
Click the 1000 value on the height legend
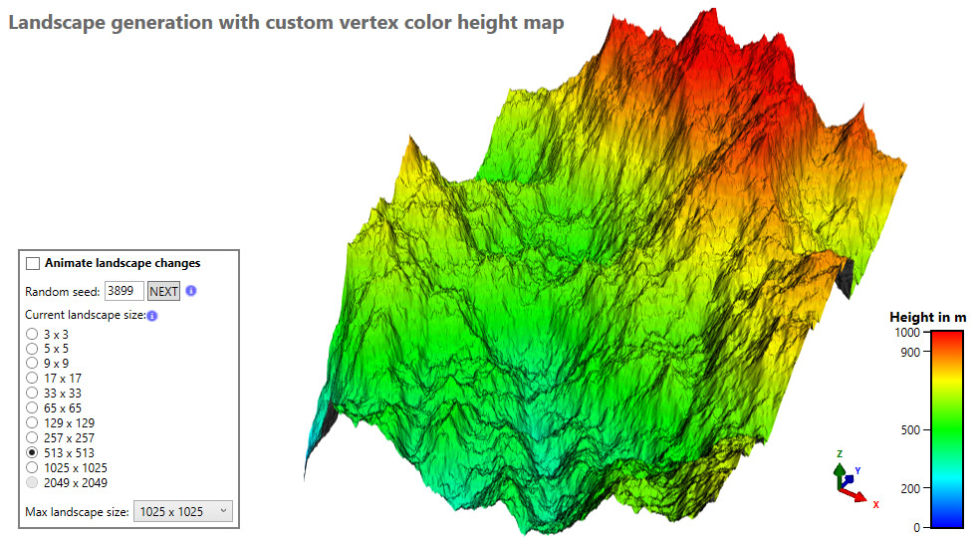point(907,332)
